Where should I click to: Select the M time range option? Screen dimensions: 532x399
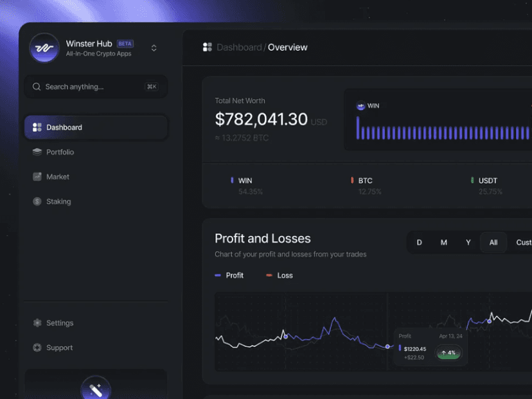point(444,242)
